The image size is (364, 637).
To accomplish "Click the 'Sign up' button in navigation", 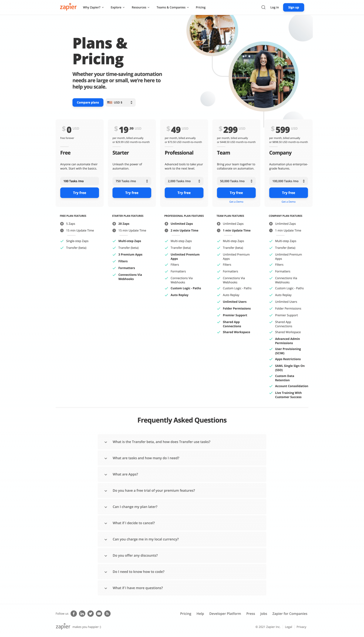I will point(293,7).
